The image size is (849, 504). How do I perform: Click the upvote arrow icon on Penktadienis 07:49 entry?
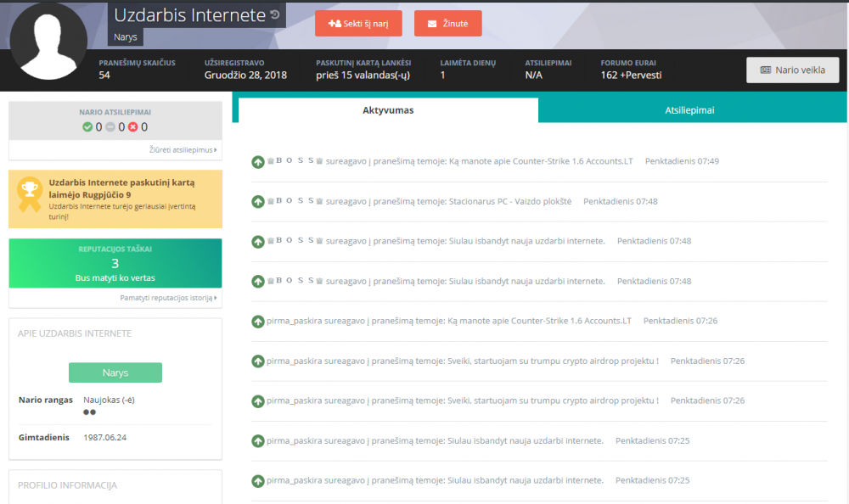click(x=258, y=162)
